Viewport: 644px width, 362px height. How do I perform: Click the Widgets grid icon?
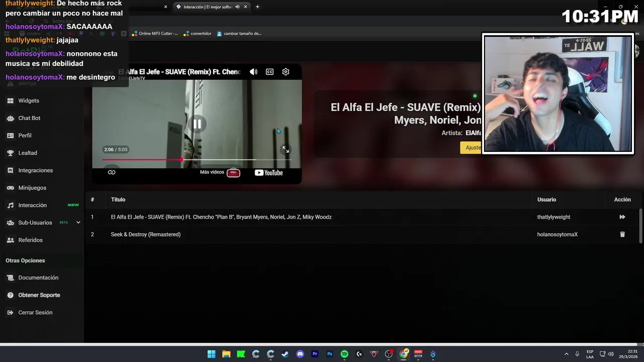pyautogui.click(x=10, y=101)
